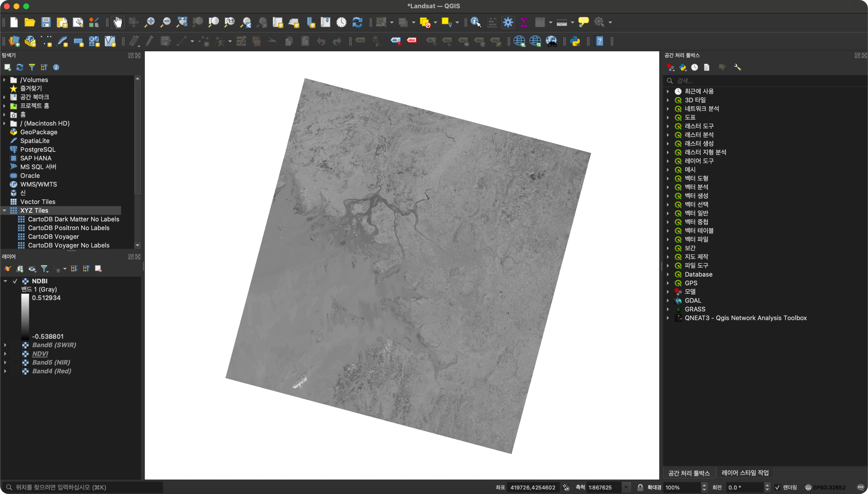868x494 pixels.
Task: Open the Identify Features tool
Action: click(475, 22)
